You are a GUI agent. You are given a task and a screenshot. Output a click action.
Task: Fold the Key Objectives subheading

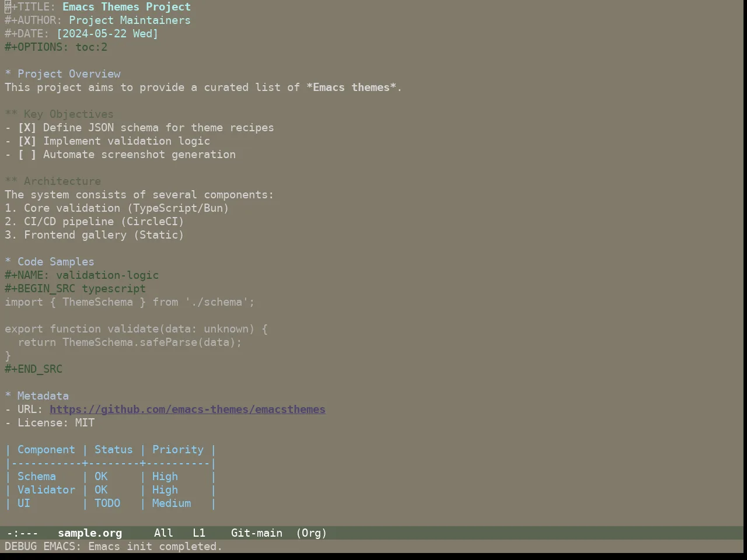pos(60,114)
